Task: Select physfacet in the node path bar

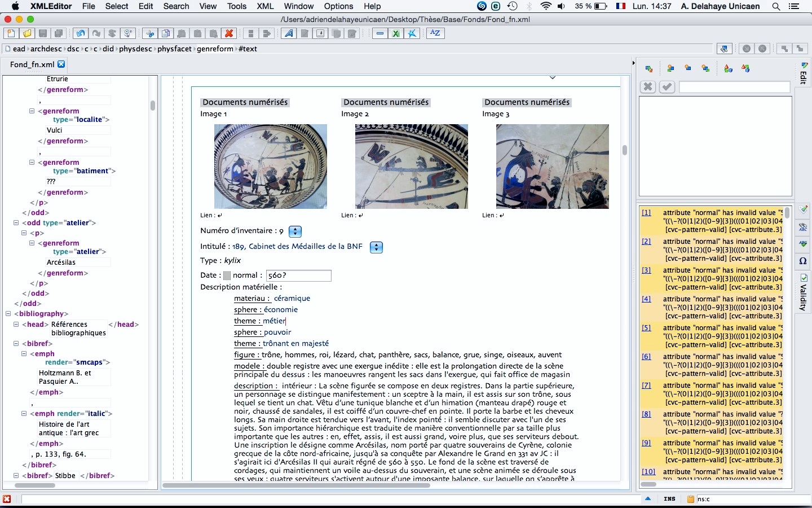Action: pyautogui.click(x=175, y=49)
